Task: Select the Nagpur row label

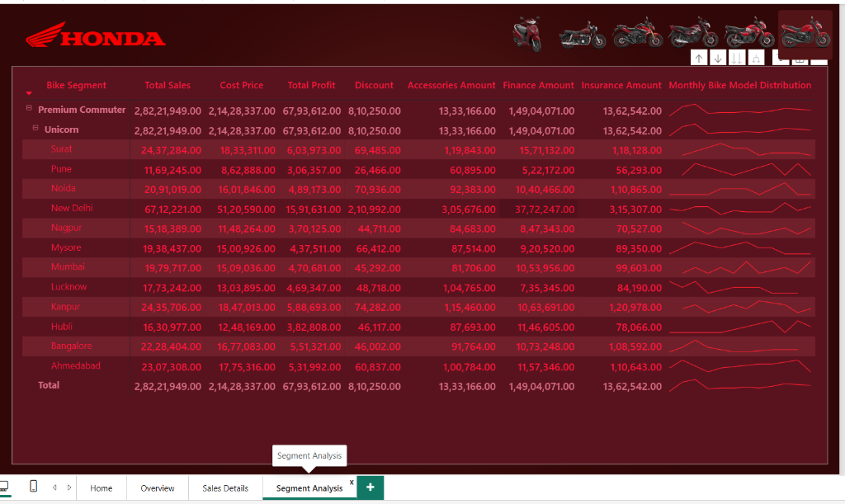Action: click(66, 228)
